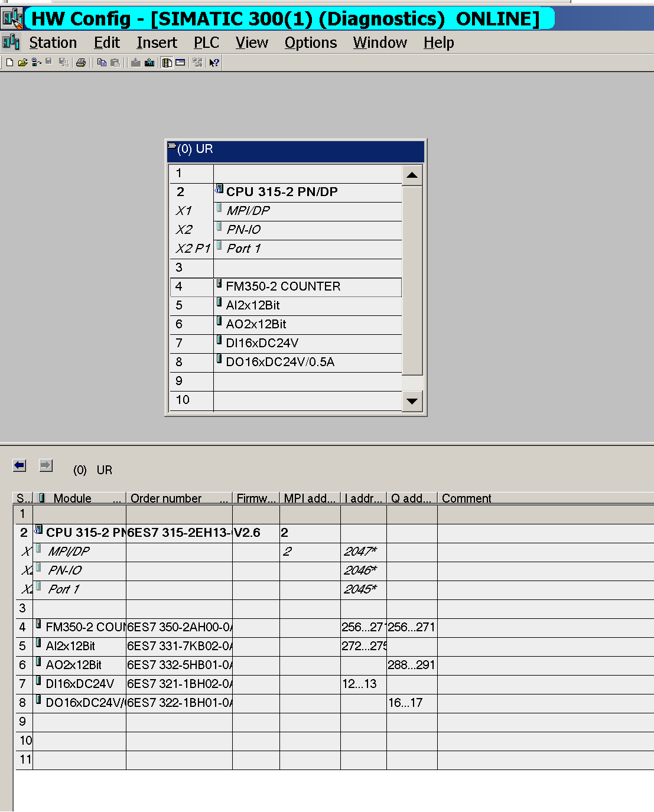
Task: Click the HW Config title bar icon
Action: pyautogui.click(x=12, y=18)
